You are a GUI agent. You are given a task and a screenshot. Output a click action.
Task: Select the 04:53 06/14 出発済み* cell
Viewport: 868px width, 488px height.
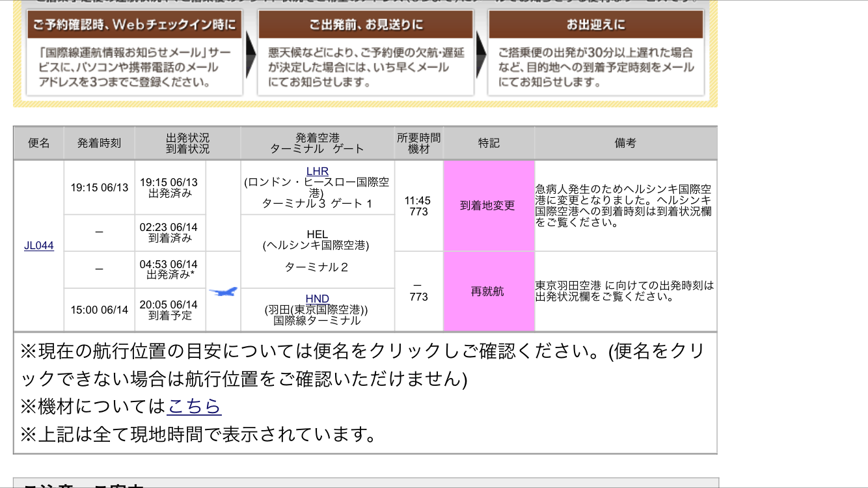coord(170,269)
